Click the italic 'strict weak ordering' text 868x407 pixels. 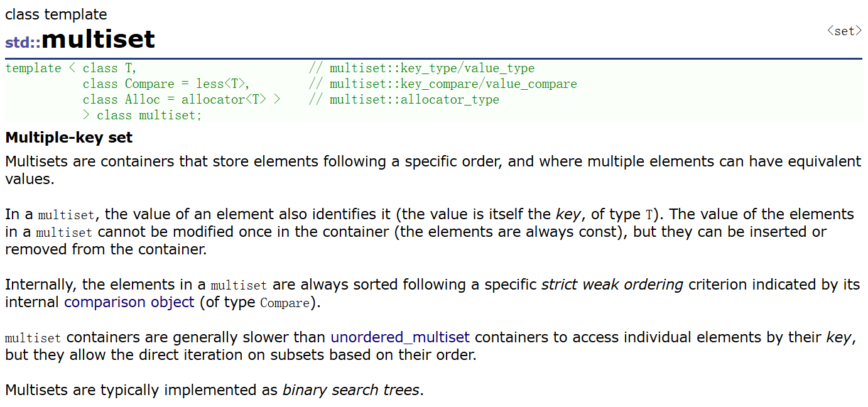coord(612,285)
